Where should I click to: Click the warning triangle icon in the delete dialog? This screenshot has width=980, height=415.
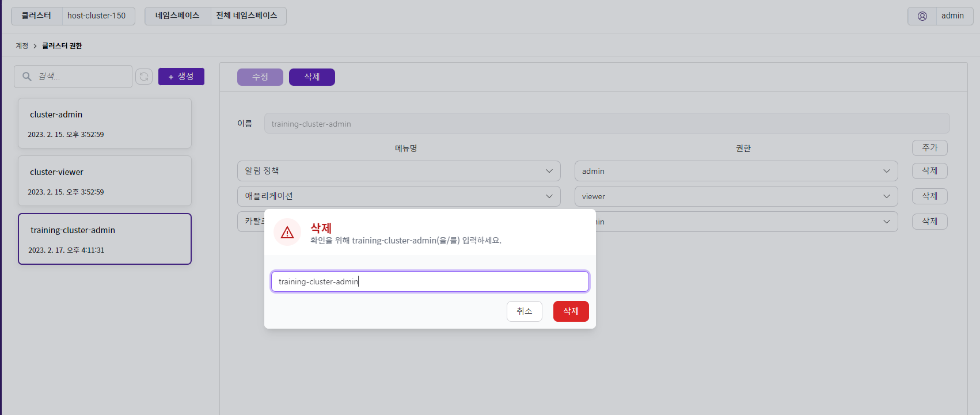click(287, 232)
